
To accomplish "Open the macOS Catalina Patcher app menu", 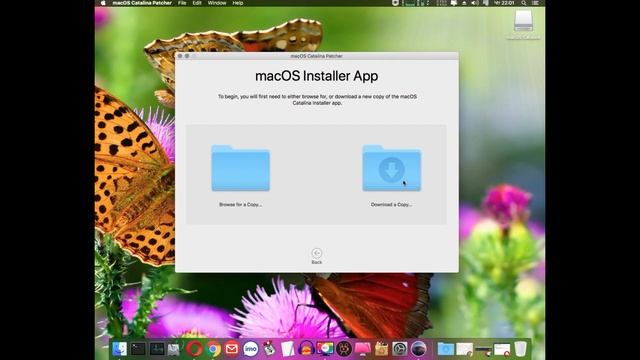I will [x=142, y=3].
